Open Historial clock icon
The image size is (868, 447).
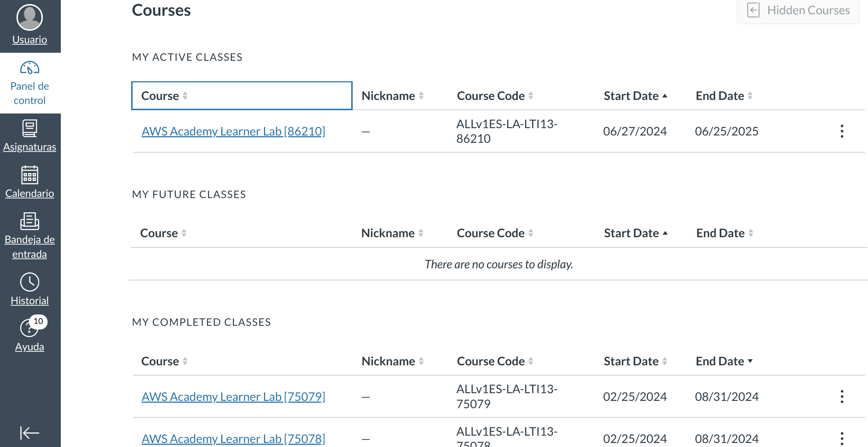click(30, 282)
